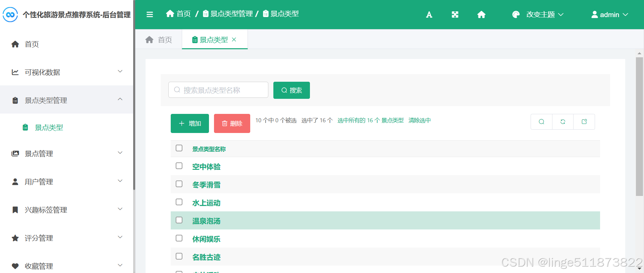
Task: Click the infinity logo icon
Action: click(10, 14)
